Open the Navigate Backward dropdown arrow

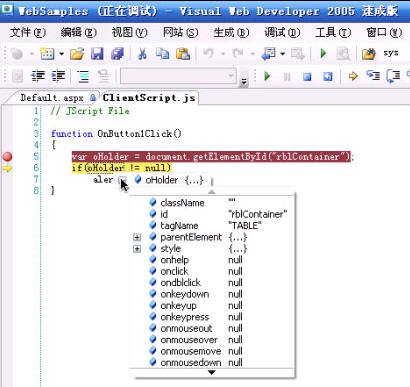click(x=283, y=54)
